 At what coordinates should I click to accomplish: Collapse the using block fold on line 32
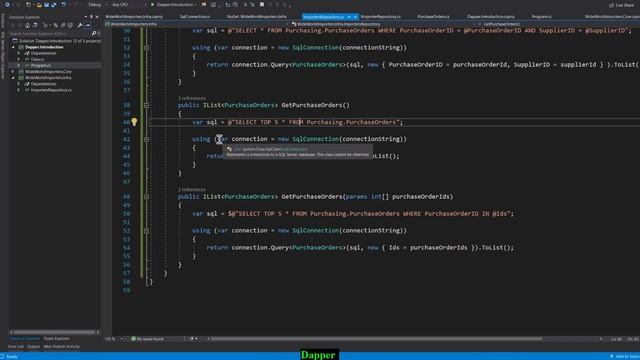pos(147,48)
